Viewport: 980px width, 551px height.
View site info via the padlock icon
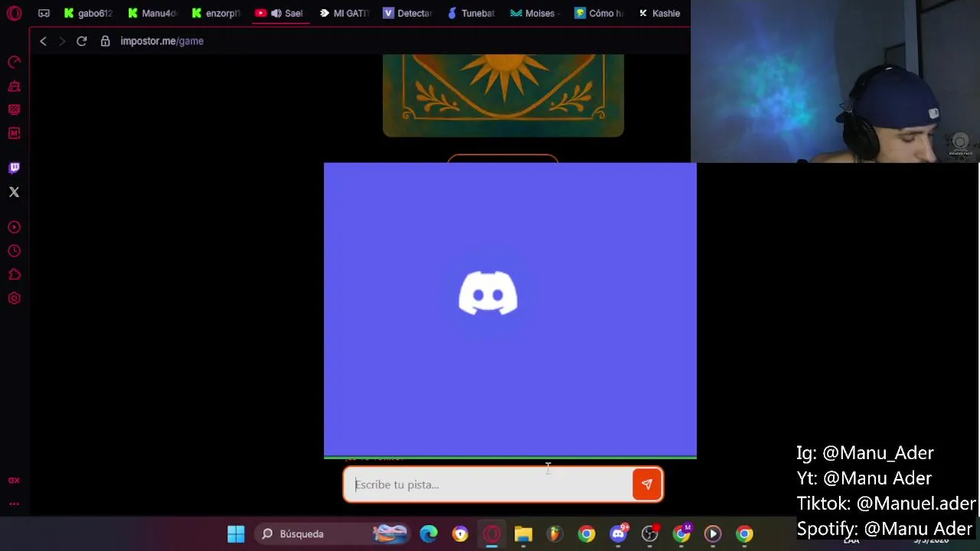105,41
